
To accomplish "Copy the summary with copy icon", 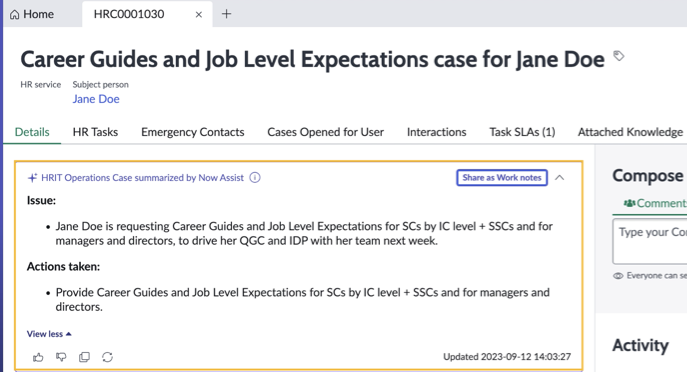I will [x=84, y=357].
